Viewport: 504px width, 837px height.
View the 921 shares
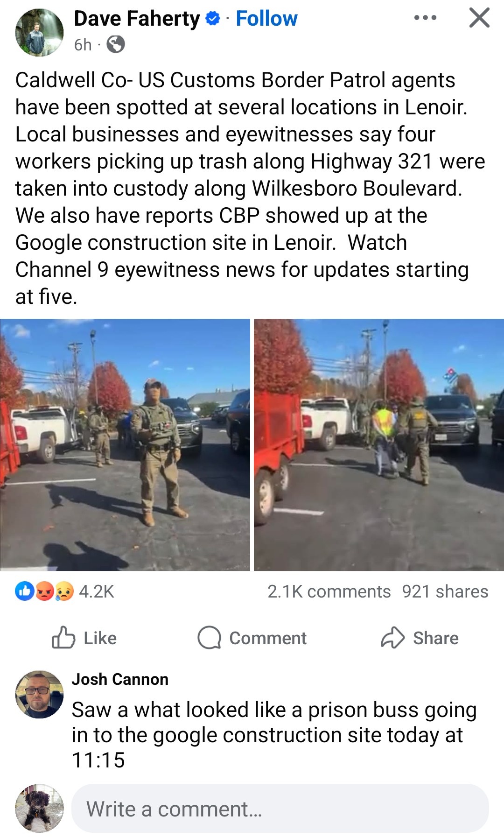[x=445, y=591]
